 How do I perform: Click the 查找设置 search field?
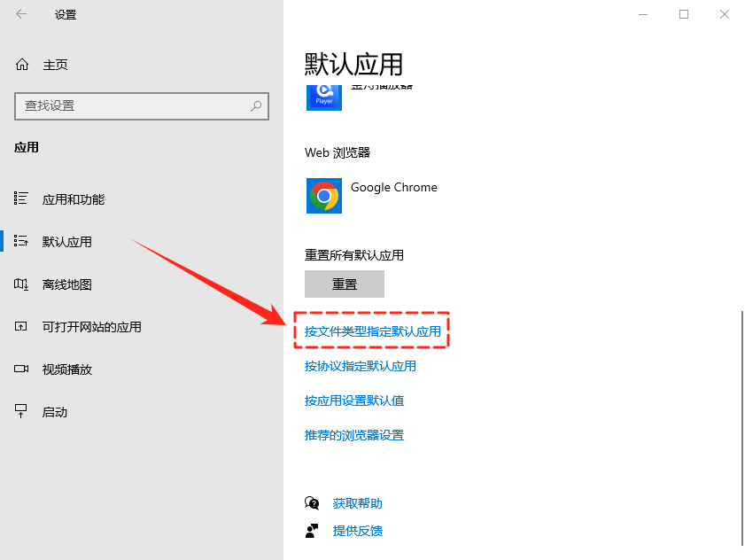pyautogui.click(x=133, y=105)
